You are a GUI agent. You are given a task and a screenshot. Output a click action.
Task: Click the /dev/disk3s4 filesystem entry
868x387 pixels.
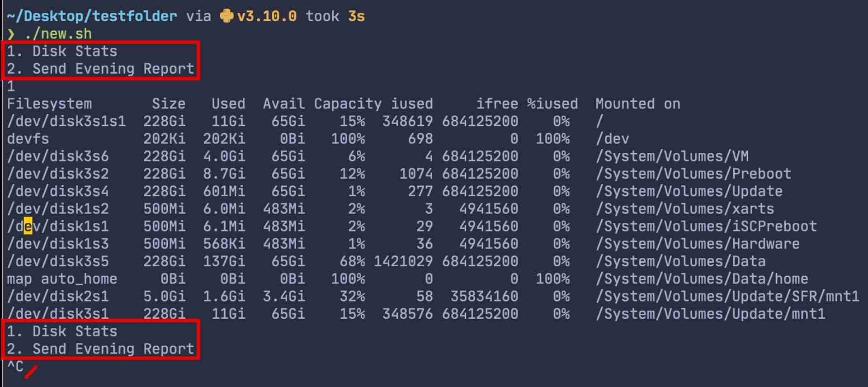tap(58, 191)
